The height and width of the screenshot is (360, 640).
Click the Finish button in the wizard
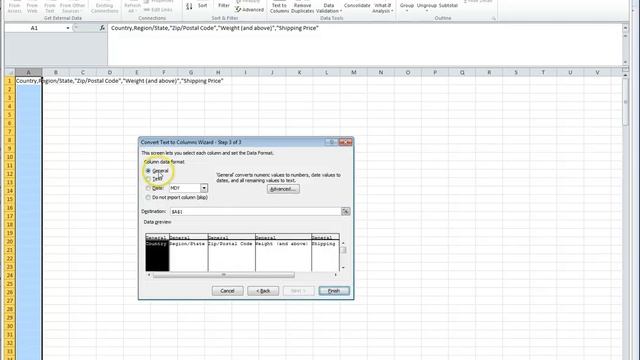click(334, 291)
